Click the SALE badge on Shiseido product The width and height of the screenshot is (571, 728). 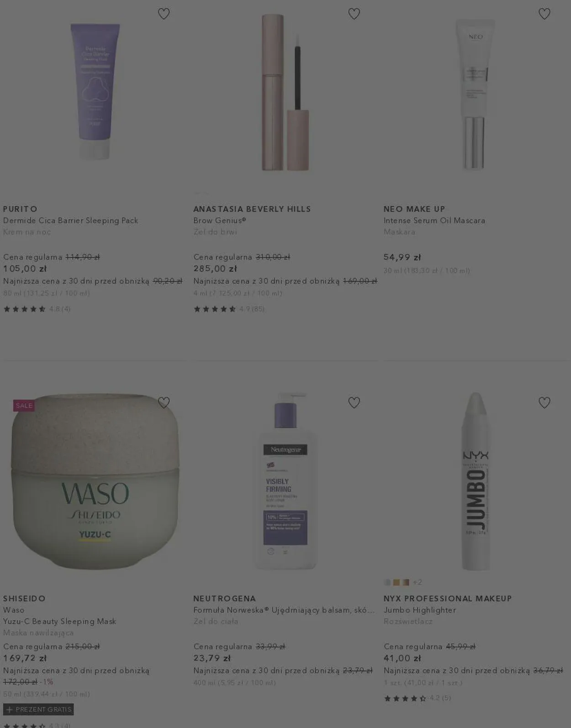[x=24, y=406]
